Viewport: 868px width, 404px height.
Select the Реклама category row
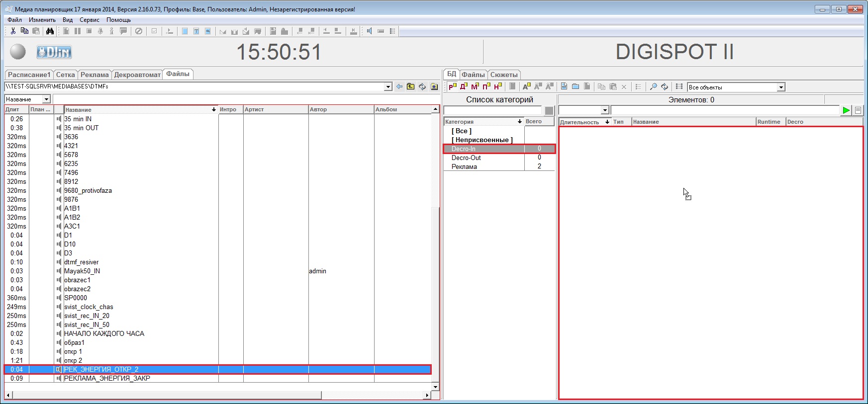499,166
